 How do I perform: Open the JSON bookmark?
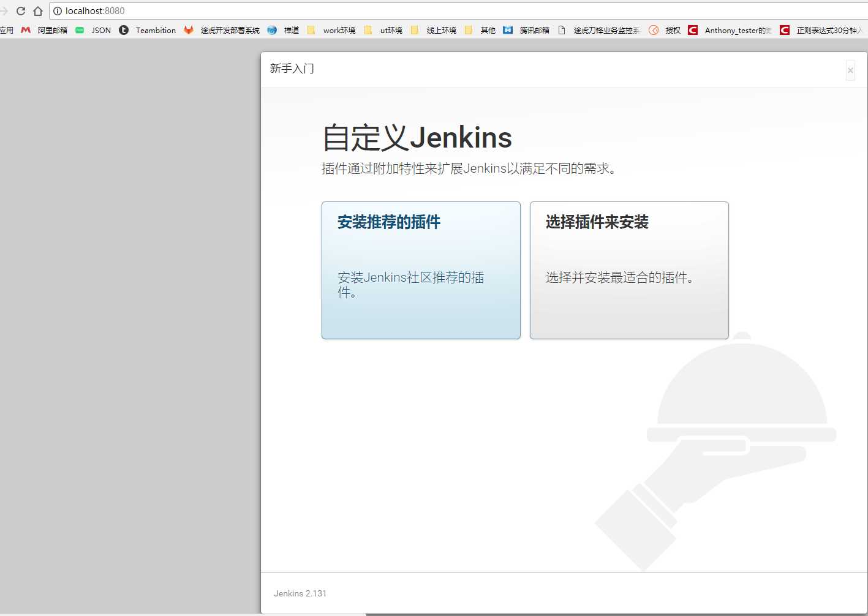(93, 30)
